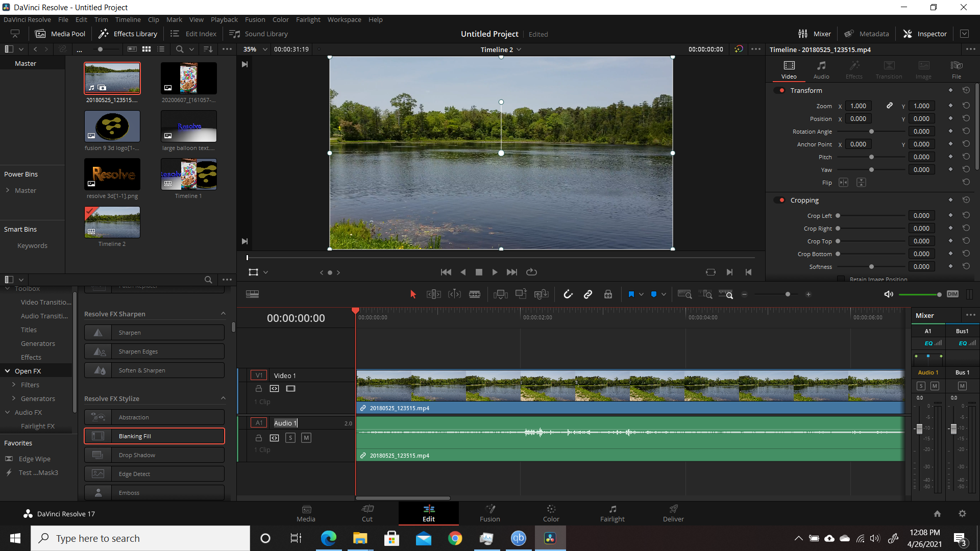
Task: Open the Timeline View Options icon
Action: coord(252,294)
